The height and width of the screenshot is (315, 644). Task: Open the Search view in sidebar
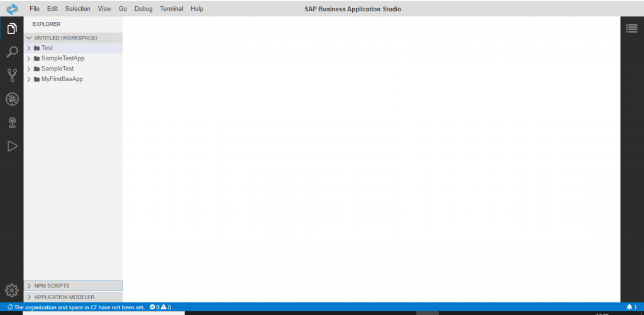[12, 52]
